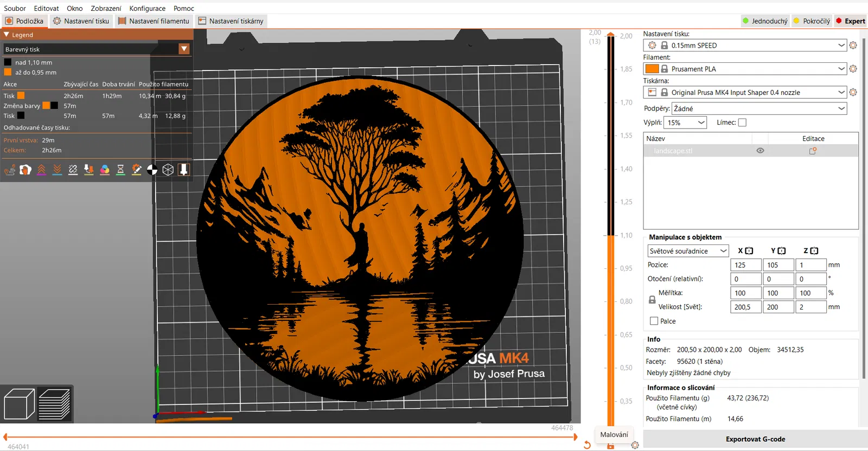This screenshot has width=868, height=451.
Task: Toggle shells cube icon
Action: (x=168, y=170)
